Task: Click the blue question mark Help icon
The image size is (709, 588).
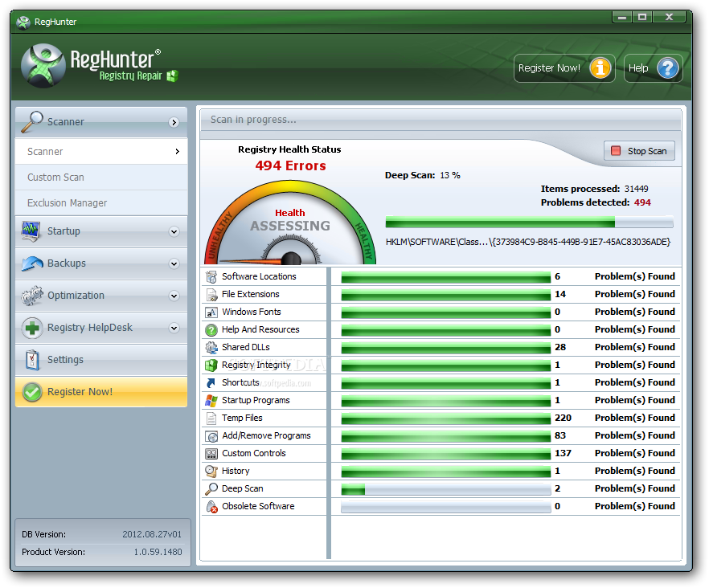Action: (668, 68)
